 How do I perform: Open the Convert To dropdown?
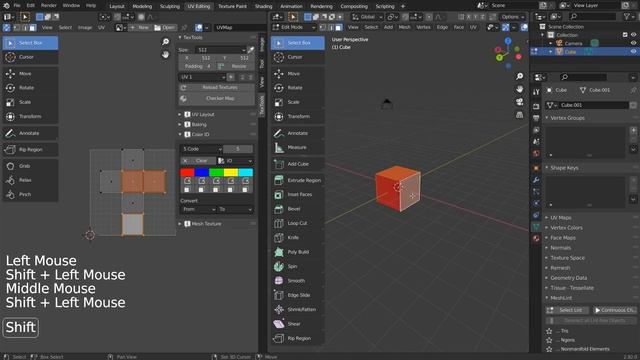236,209
